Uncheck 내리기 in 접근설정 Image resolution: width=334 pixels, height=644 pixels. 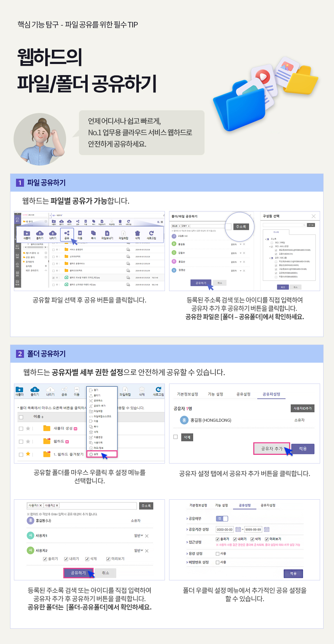click(x=235, y=539)
